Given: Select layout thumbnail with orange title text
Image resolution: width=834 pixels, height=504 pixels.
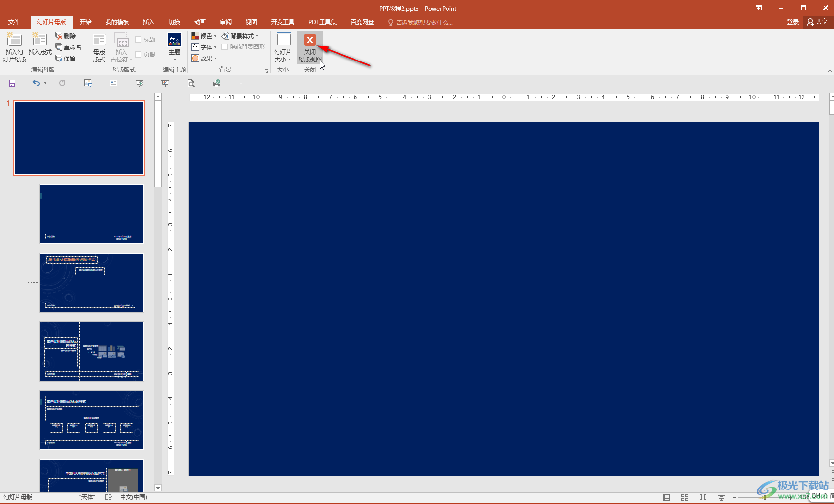Looking at the screenshot, I should (x=92, y=283).
